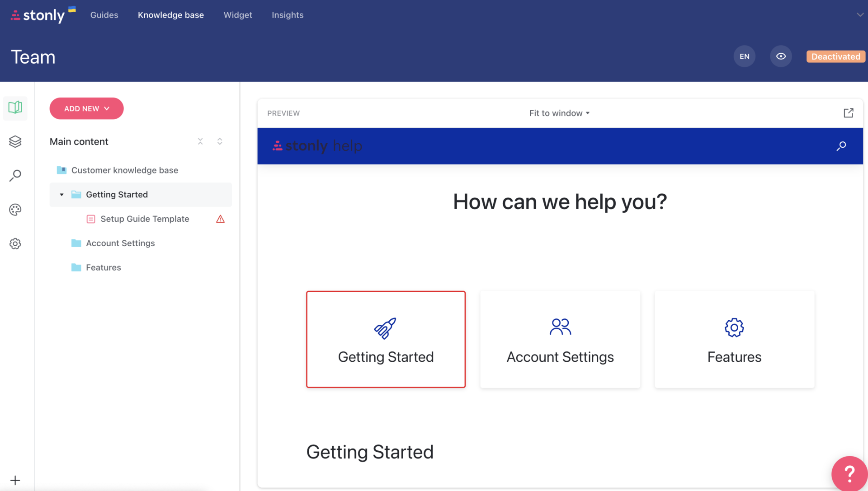Click the stacked layers icon in the sidebar

click(15, 141)
